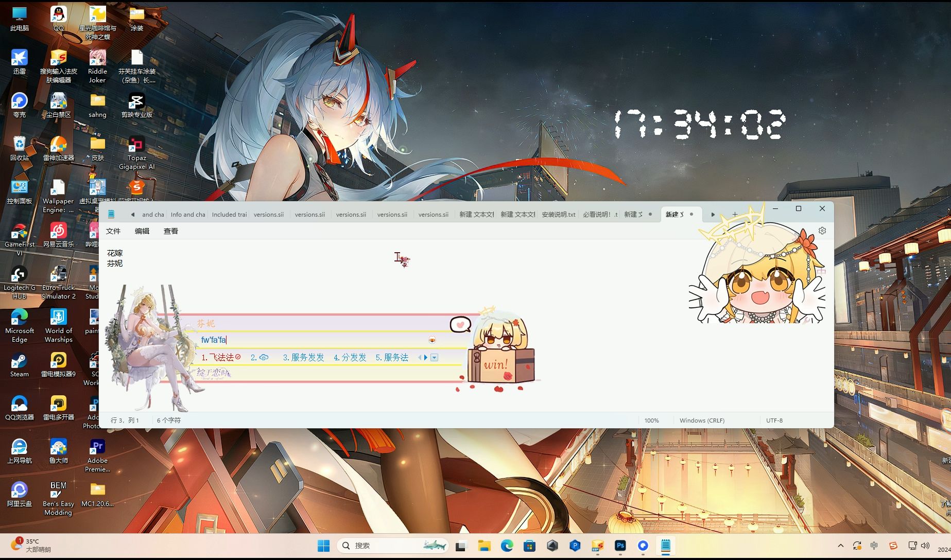
Task: Open 阿里云盘 desktop shortcut
Action: (x=20, y=494)
